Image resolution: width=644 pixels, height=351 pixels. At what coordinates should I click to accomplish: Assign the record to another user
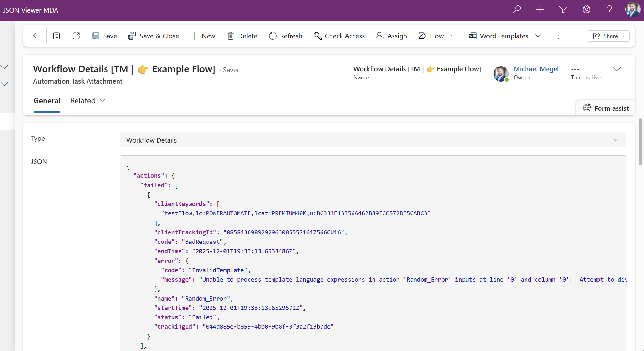tap(392, 36)
